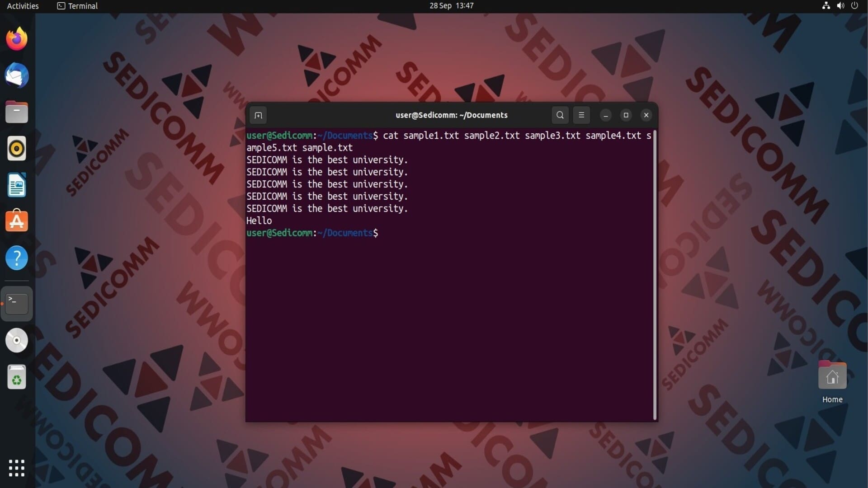The width and height of the screenshot is (868, 488).
Task: Select the Terminal icon in dock
Action: pos(17,304)
